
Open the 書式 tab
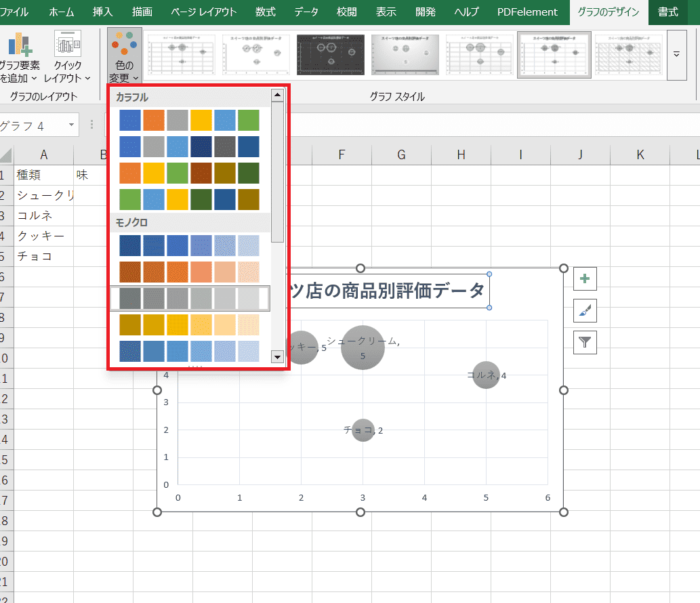click(x=667, y=12)
